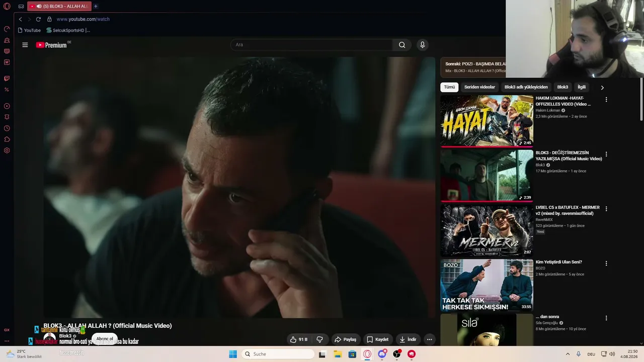This screenshot has width=644, height=362.
Task: Open the Sıla video thumbnail
Action: click(487, 330)
